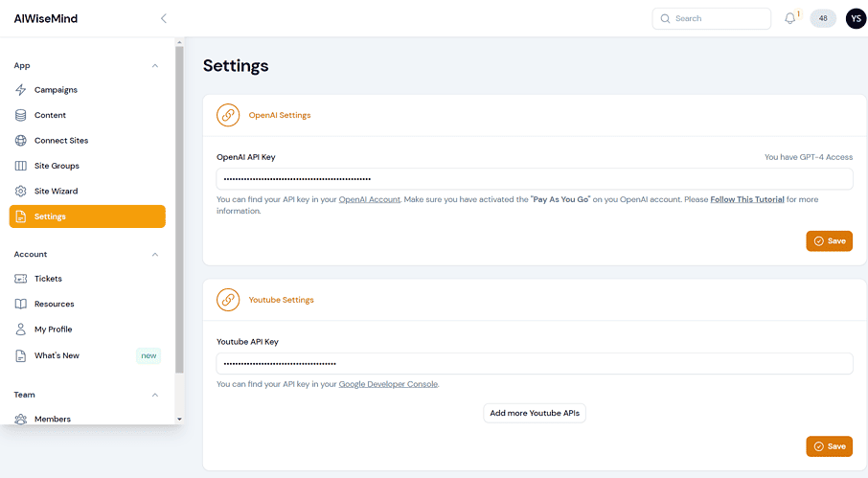Open the Tickets page

point(87,279)
